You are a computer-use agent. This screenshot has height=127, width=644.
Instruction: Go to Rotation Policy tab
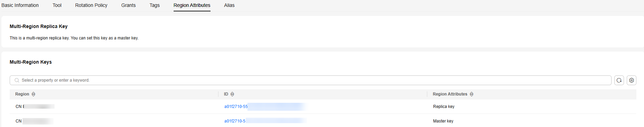[x=91, y=5]
